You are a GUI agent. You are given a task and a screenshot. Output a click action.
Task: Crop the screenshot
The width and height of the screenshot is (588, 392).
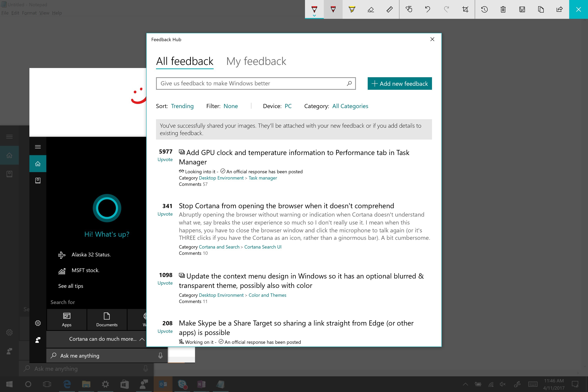click(x=465, y=9)
